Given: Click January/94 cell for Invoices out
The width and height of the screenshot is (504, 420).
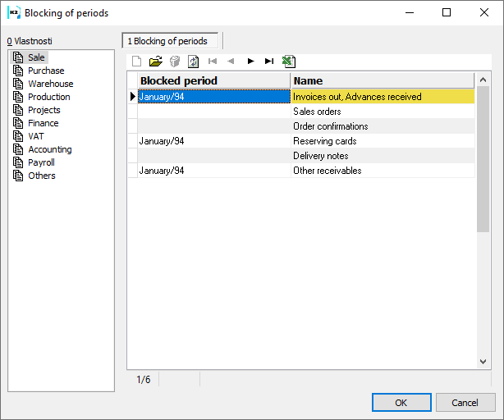Looking at the screenshot, I should 214,97.
